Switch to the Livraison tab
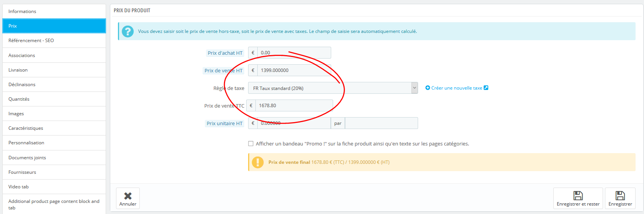The width and height of the screenshot is (644, 214). 54,70
